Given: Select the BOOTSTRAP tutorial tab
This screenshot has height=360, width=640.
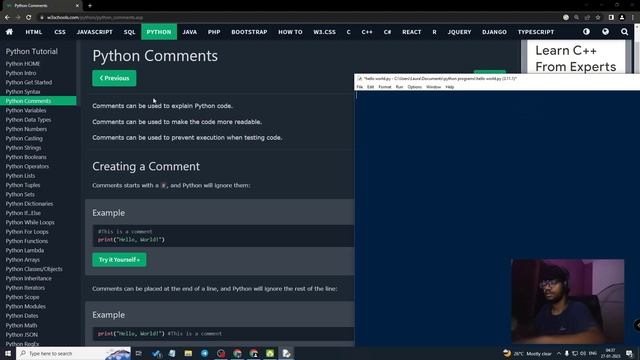Looking at the screenshot, I should coord(249,32).
